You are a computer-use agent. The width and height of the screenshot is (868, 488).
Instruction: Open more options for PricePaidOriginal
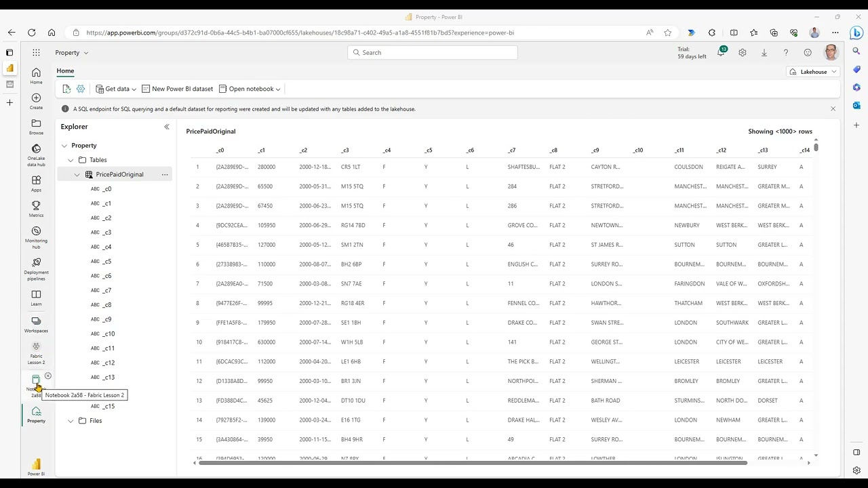[x=165, y=174]
